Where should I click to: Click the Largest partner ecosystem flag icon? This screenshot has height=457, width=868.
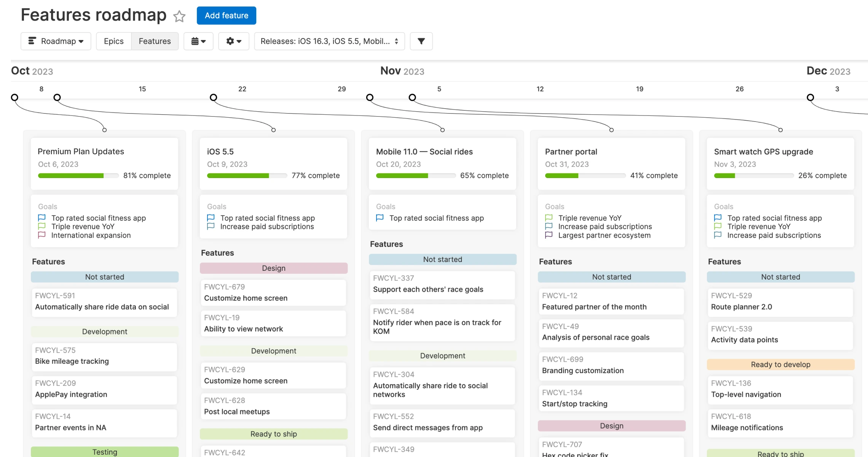[x=549, y=235]
